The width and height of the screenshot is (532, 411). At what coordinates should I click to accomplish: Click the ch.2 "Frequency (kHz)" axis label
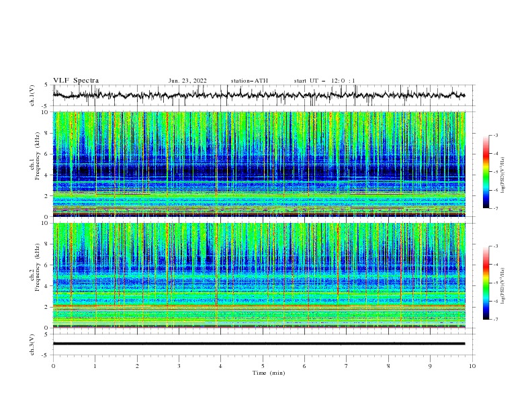[38, 267]
